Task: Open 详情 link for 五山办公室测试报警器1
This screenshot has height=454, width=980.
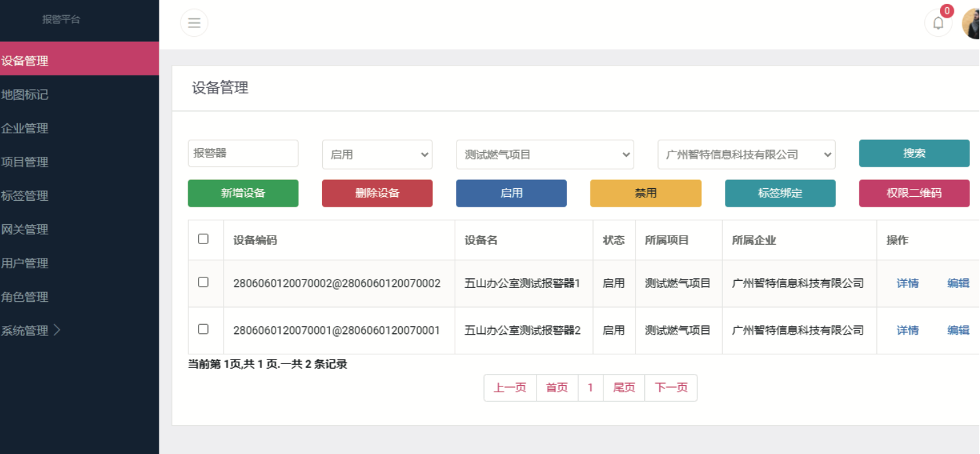Action: coord(907,283)
